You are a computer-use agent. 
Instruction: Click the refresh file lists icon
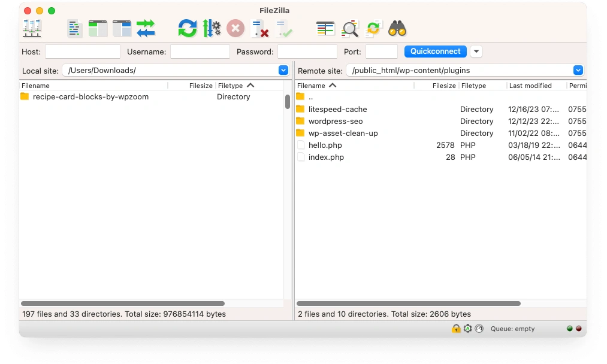pos(187,28)
